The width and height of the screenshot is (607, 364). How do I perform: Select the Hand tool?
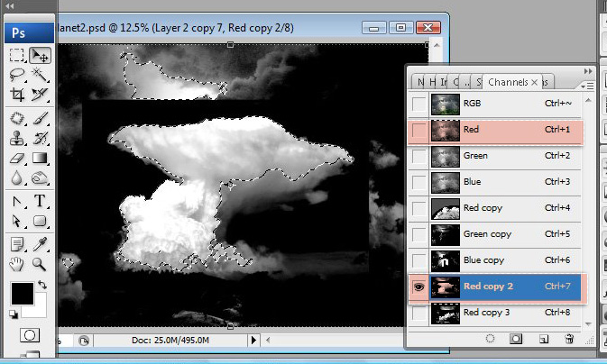tap(16, 264)
